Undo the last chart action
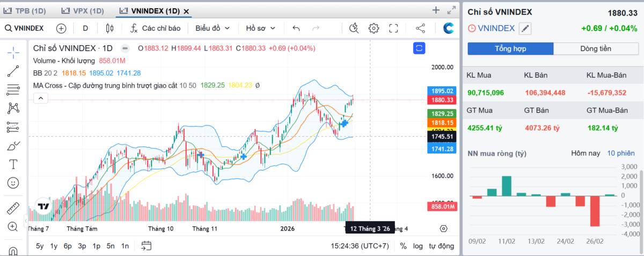Viewport: 644px width, 256px height. [296, 28]
